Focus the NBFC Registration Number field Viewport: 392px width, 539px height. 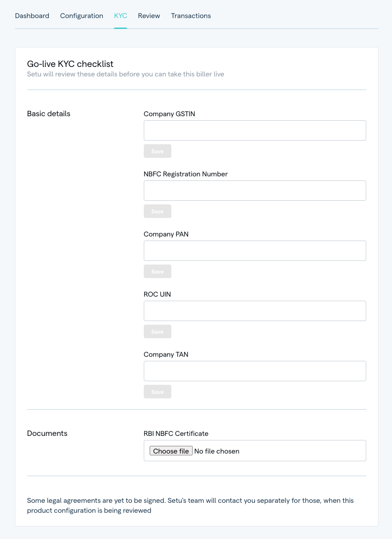[255, 190]
